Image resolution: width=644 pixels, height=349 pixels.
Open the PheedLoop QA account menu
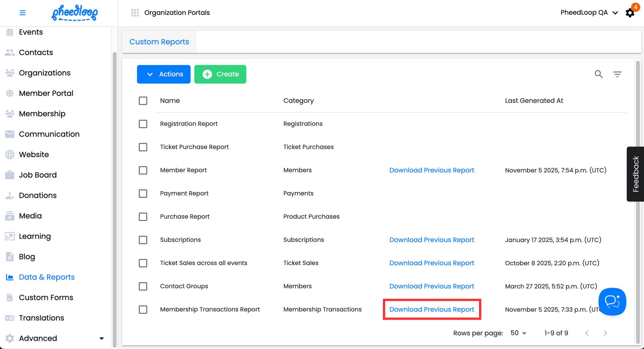(x=589, y=13)
